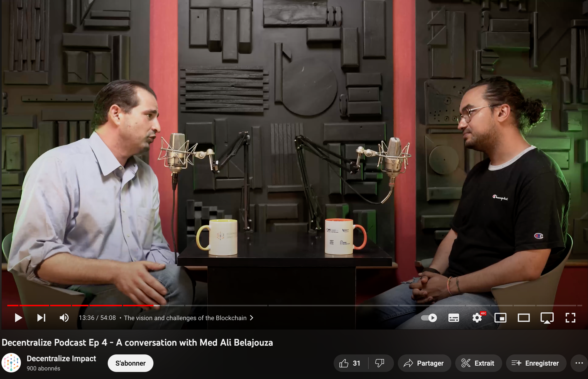Activate miniplayer mode
The image size is (588, 379).
pos(500,318)
